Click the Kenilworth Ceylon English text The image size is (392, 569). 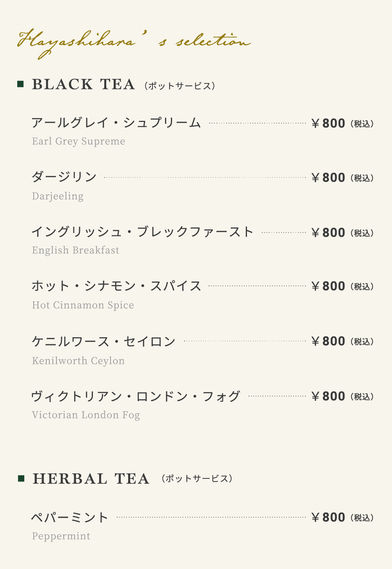(78, 361)
